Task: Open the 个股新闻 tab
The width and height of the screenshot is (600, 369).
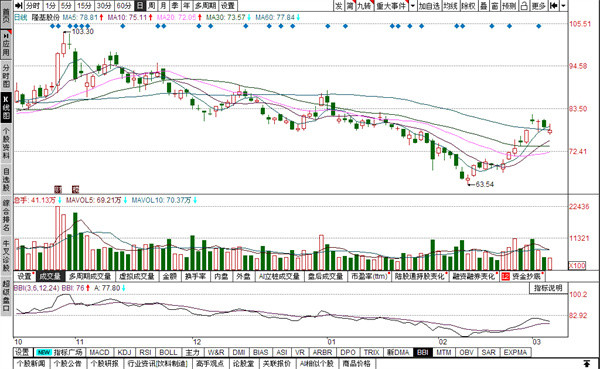Action: point(31,364)
